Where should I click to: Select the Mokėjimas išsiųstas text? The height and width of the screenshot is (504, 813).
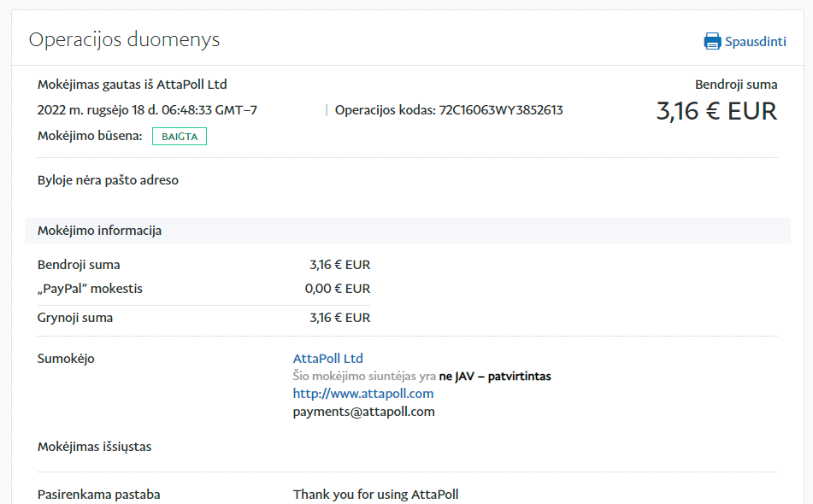pos(94,447)
